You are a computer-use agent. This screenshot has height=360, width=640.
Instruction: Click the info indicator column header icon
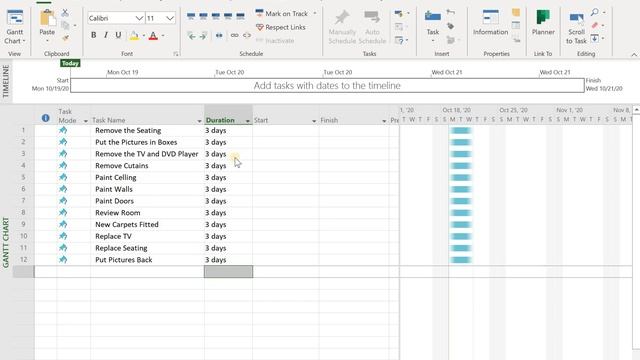pos(45,118)
